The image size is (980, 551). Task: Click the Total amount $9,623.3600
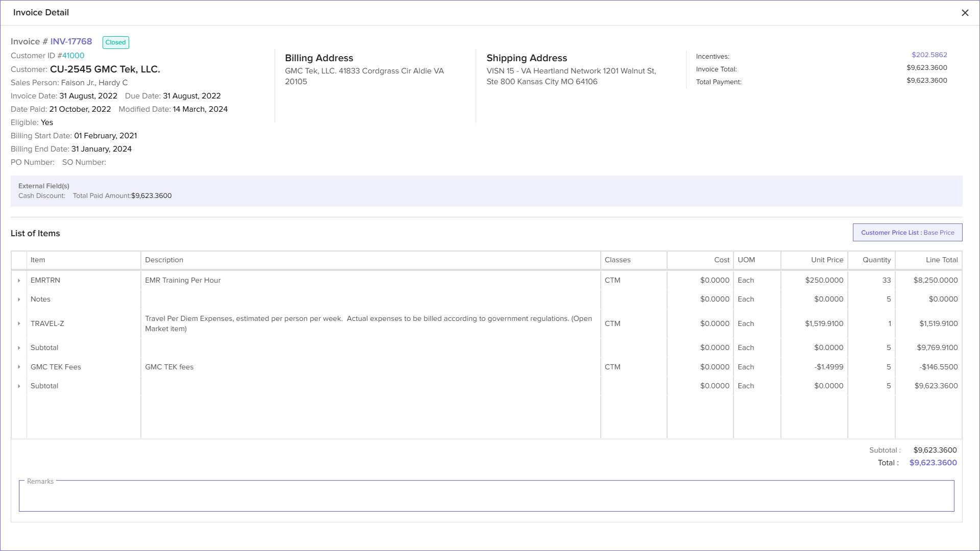[x=933, y=463]
